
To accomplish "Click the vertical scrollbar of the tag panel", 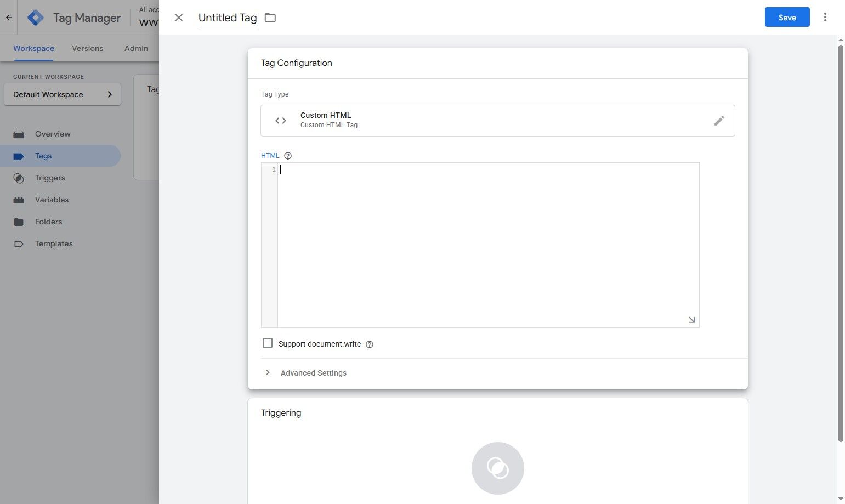I will click(841, 243).
